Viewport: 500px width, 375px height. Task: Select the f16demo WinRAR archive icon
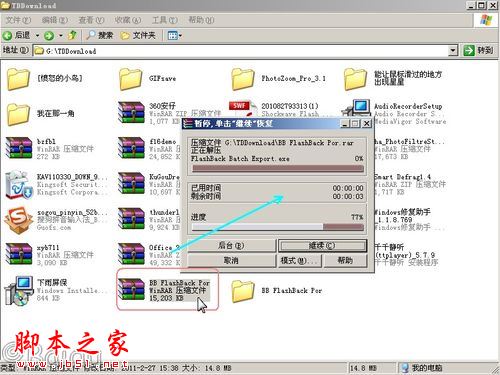pyautogui.click(x=131, y=148)
